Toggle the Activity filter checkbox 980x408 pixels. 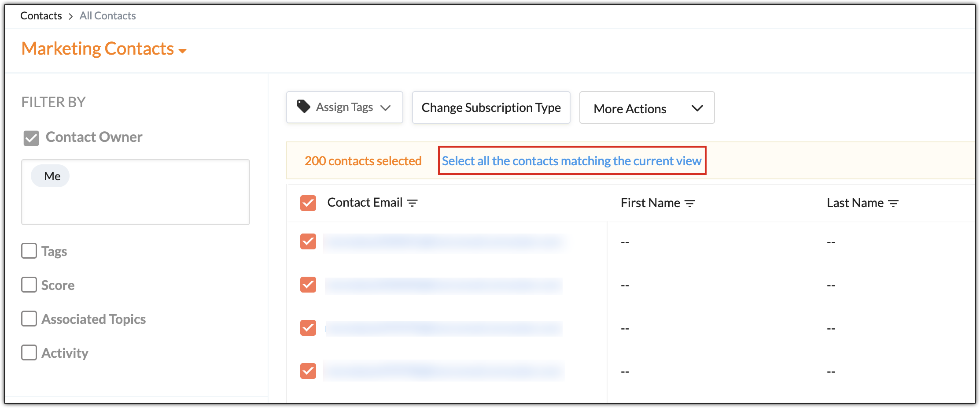point(29,352)
